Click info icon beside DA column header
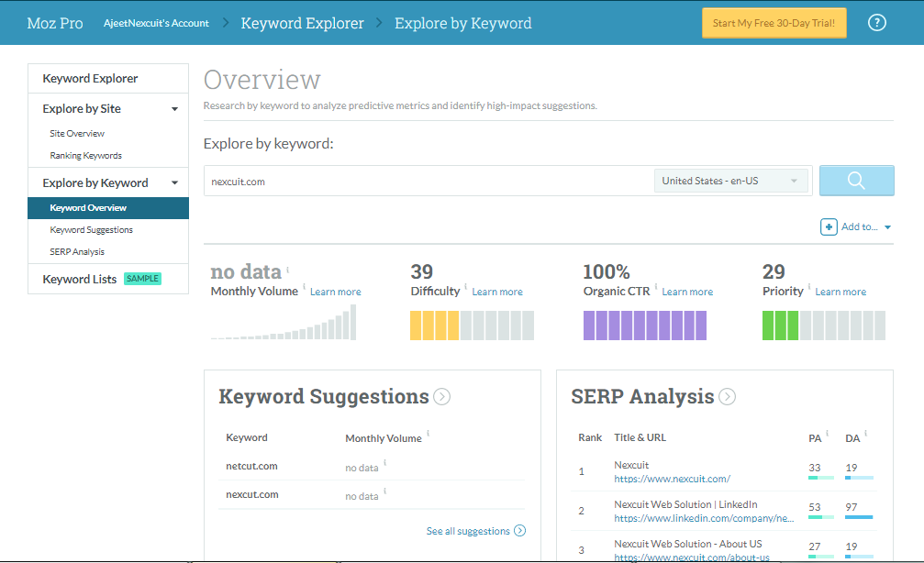Screen dimensions: 924x563 tap(865, 434)
